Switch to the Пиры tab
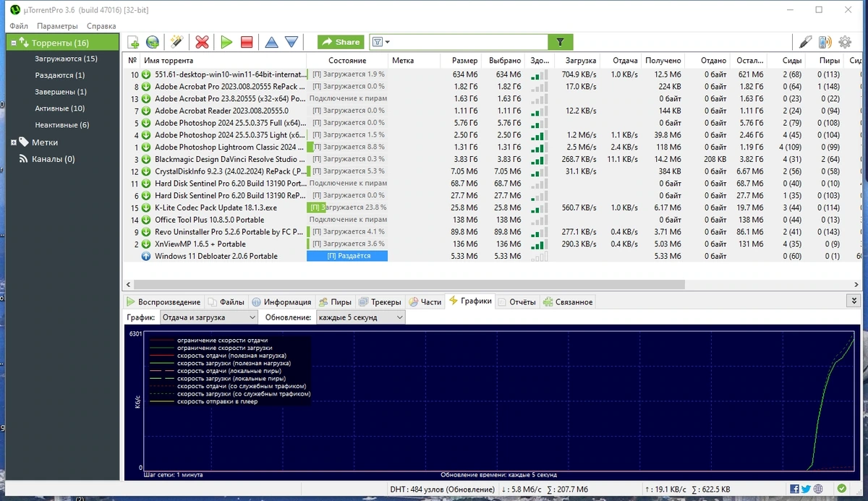The width and height of the screenshot is (868, 501). [334, 301]
